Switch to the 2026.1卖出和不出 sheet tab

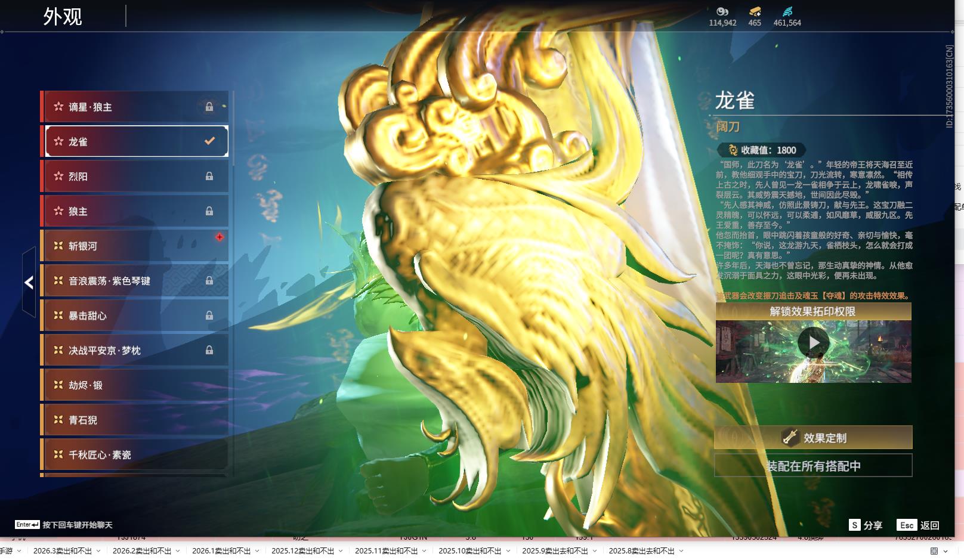point(221,551)
